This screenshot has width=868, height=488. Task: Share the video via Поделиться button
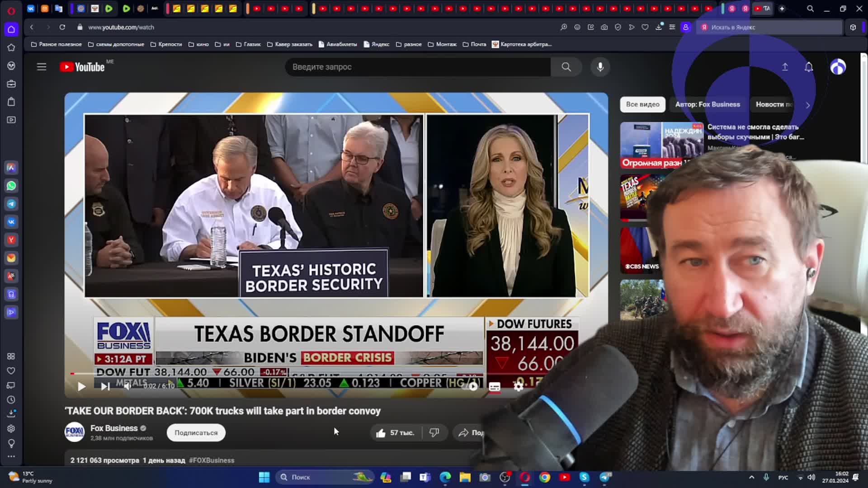[x=470, y=433]
